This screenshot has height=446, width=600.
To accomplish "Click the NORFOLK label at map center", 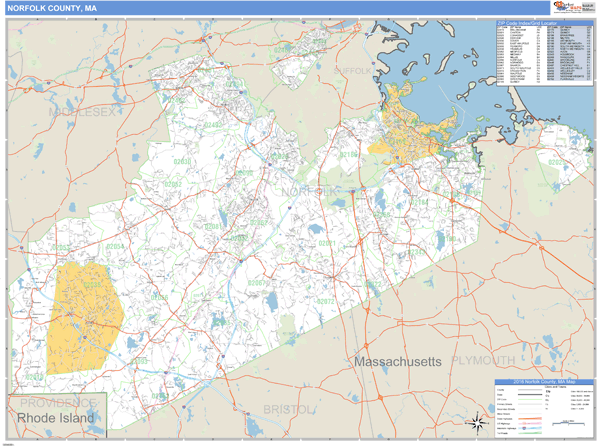I will pyautogui.click(x=312, y=190).
